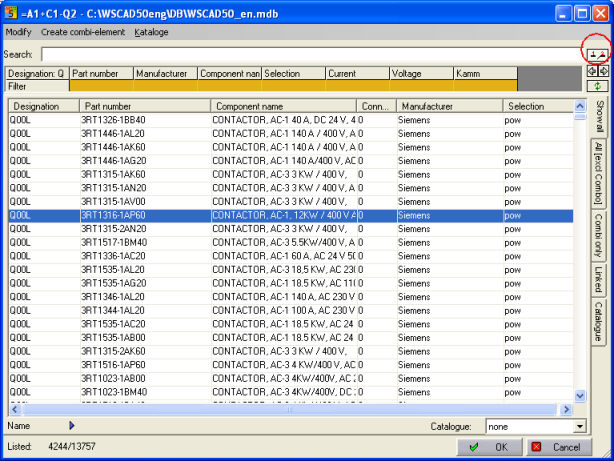Select part number 3RT1535-1AC20
Screen dimensions: 614x461
click(x=113, y=324)
